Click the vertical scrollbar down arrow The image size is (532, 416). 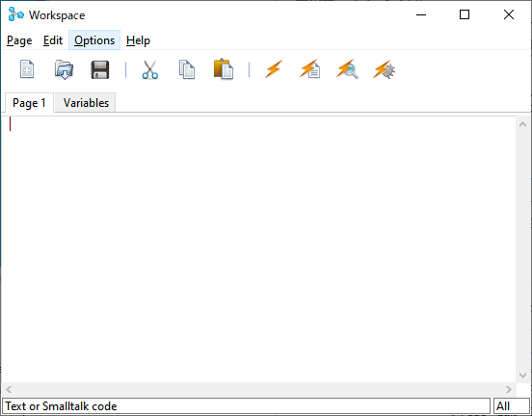[x=522, y=375]
